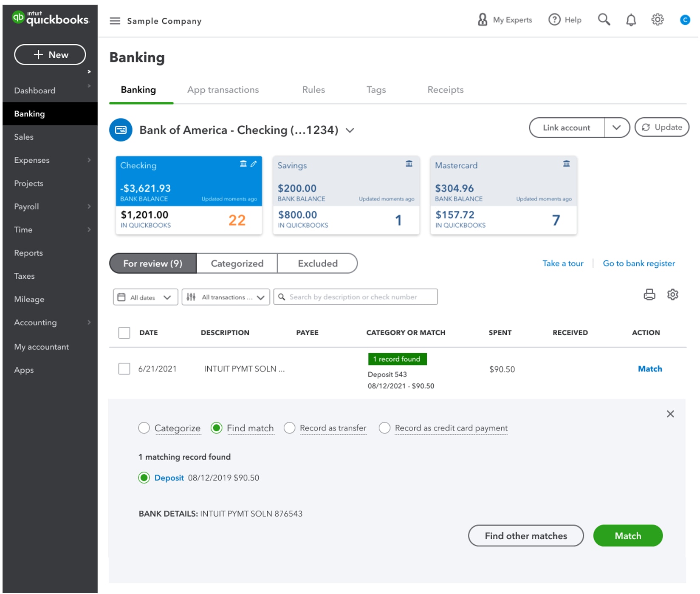The height and width of the screenshot is (594, 700).
Task: Click Take a tour link
Action: (x=563, y=263)
